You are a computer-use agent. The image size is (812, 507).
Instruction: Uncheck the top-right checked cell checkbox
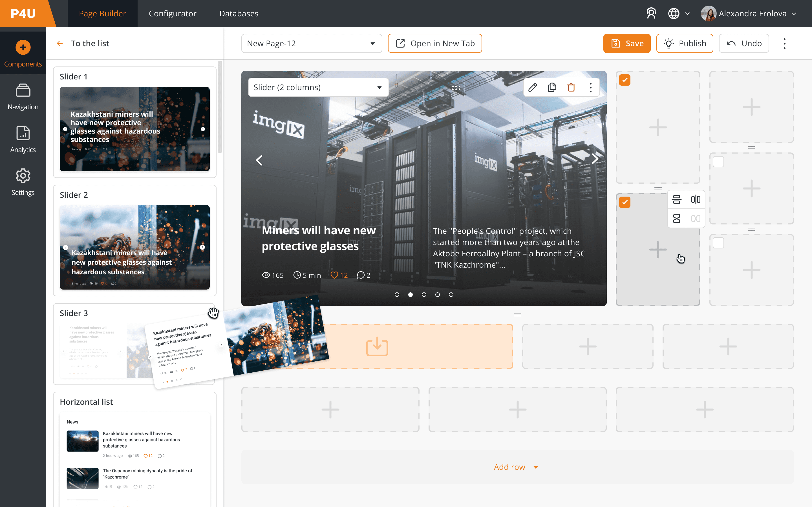625,80
